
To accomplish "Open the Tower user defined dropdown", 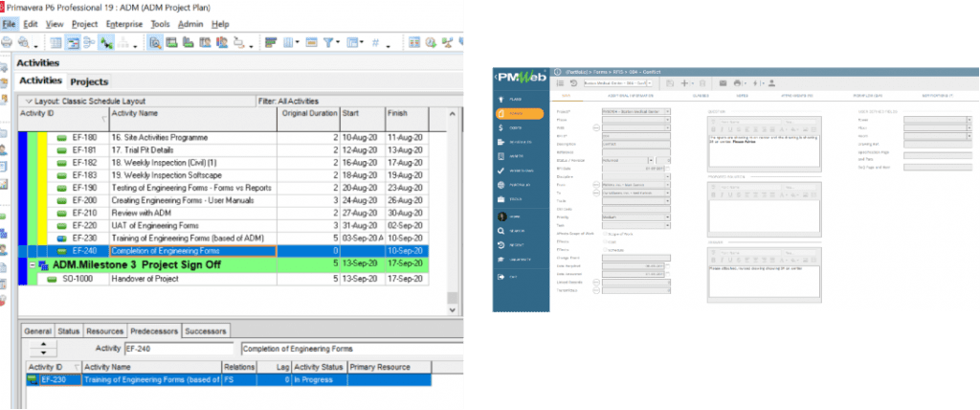I will coord(969,119).
